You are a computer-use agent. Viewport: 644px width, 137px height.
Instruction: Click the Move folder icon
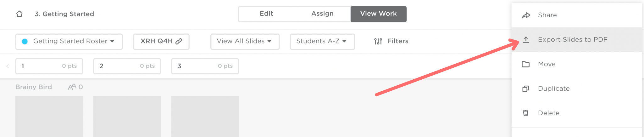point(526,64)
